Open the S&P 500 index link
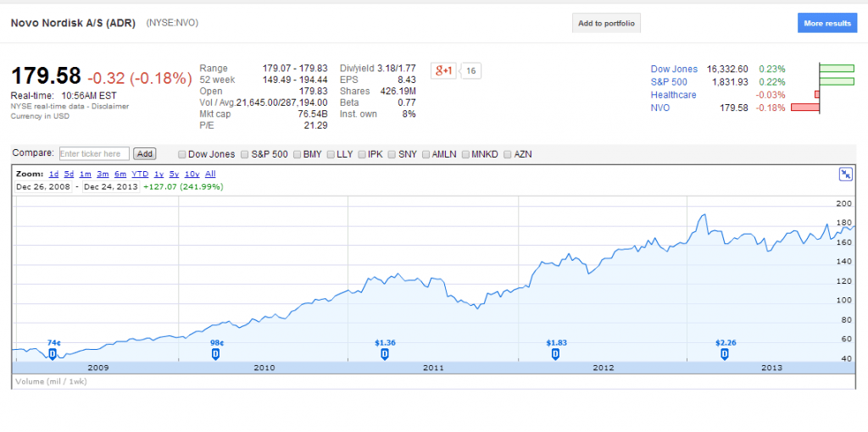868x432 pixels. [x=669, y=82]
